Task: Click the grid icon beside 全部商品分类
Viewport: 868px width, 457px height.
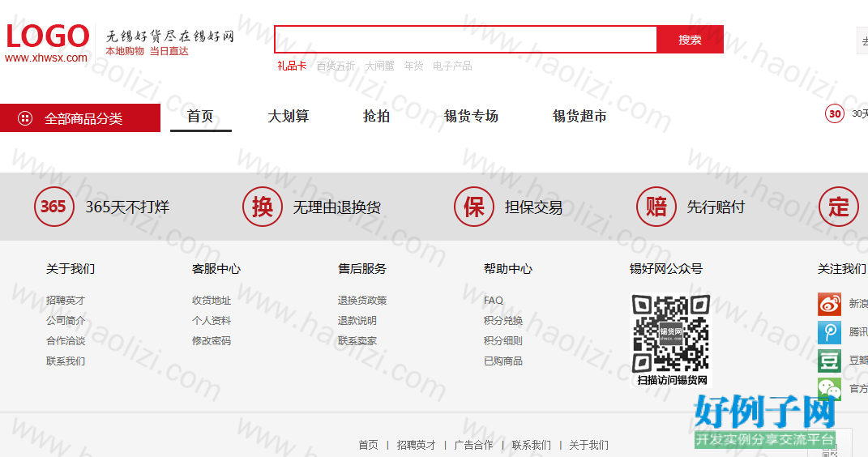Action: [x=25, y=117]
